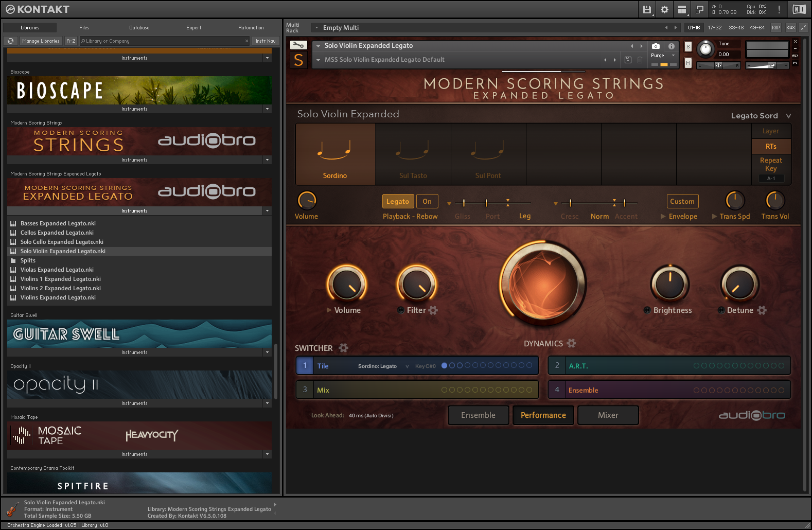Switch to the Automation tab
Screen dimensions: 812x530
[x=251, y=28]
